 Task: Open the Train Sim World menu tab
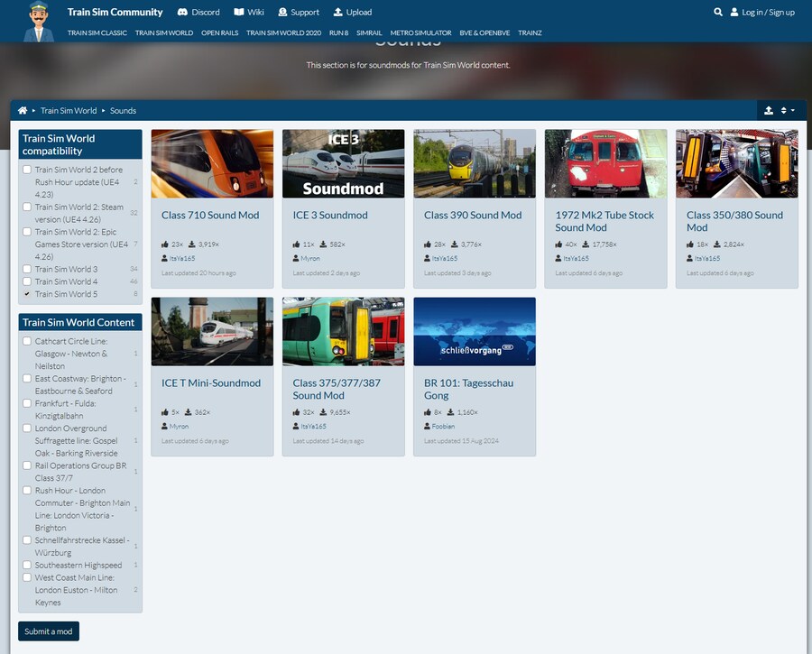pos(164,33)
